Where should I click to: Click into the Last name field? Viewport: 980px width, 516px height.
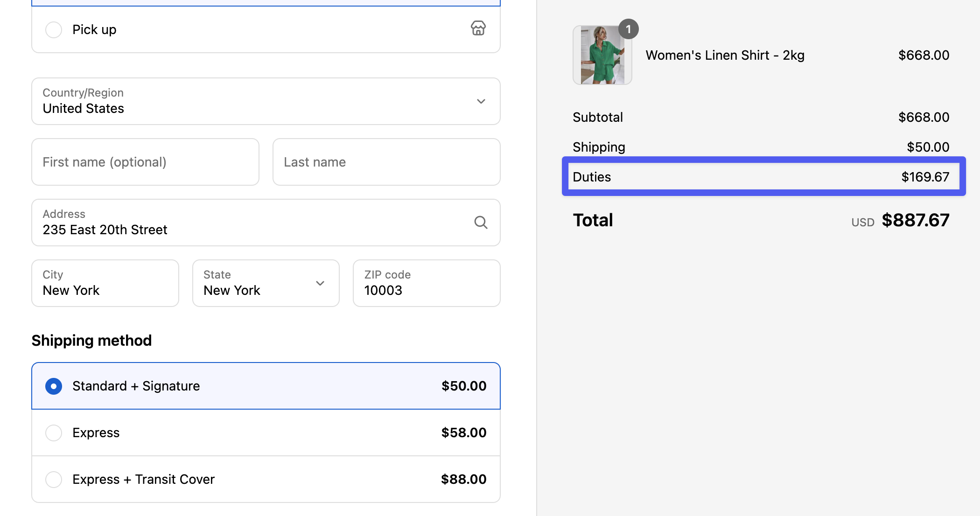pyautogui.click(x=386, y=162)
